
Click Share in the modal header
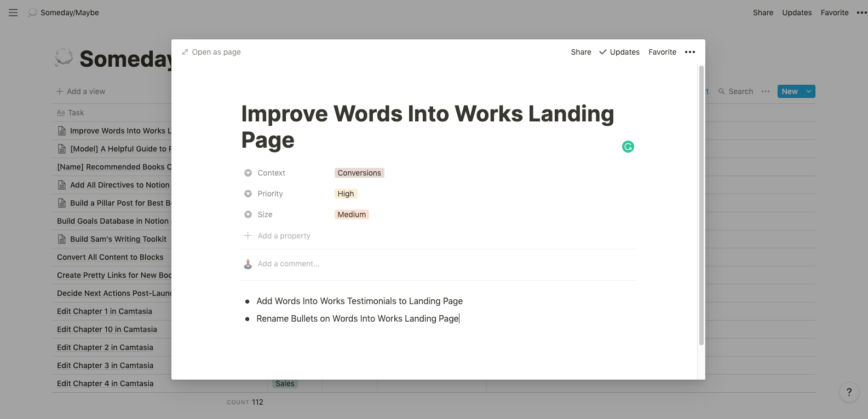point(581,52)
